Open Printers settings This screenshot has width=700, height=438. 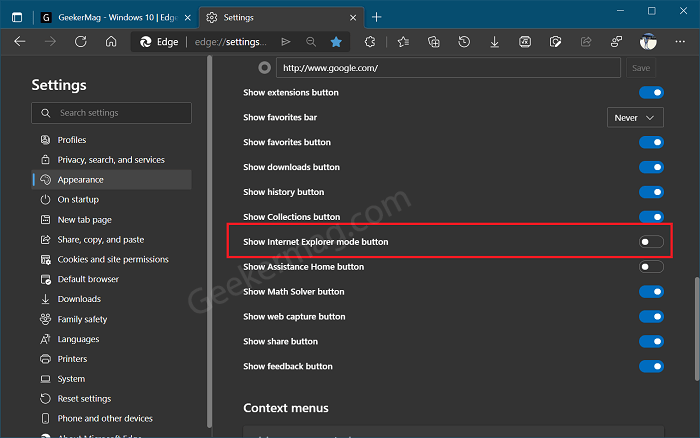coord(112,359)
